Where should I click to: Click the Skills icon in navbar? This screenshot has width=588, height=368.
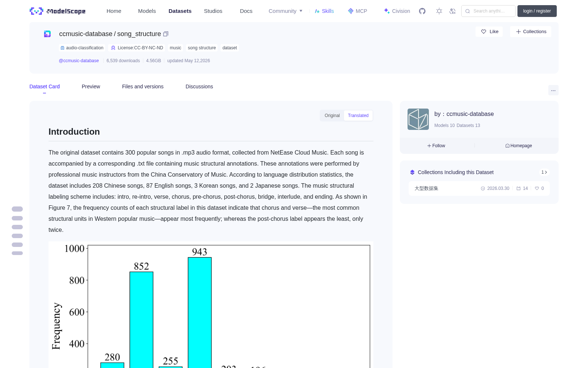tap(317, 11)
